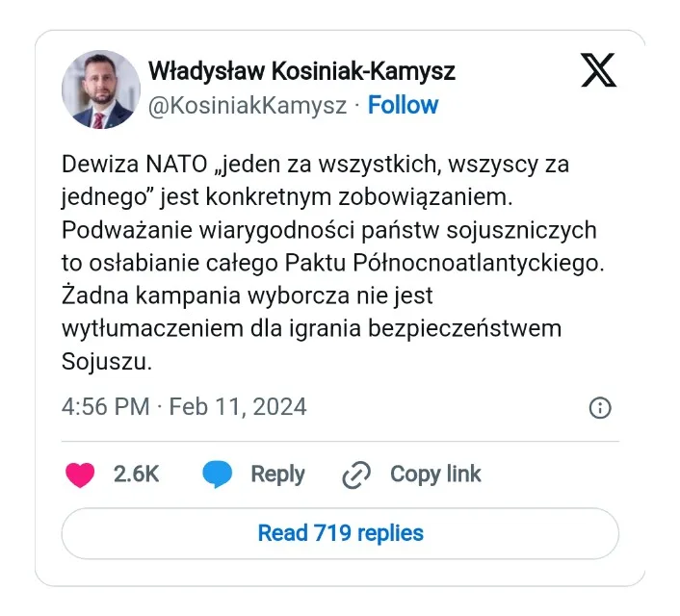Open Władysław Kosiniak-Kamysz's profile photo
This screenshot has height=616, width=680.
coord(101,90)
